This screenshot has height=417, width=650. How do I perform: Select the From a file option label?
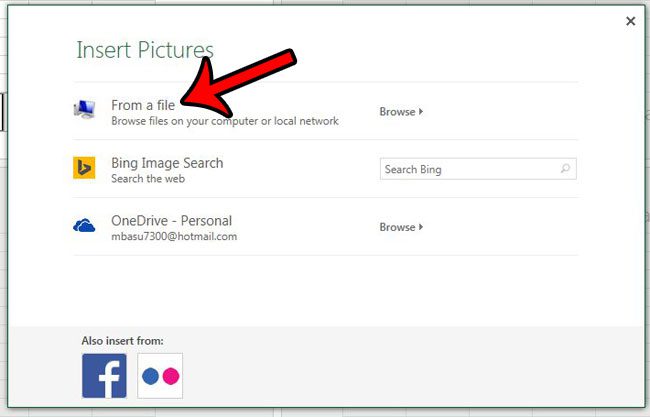145,105
